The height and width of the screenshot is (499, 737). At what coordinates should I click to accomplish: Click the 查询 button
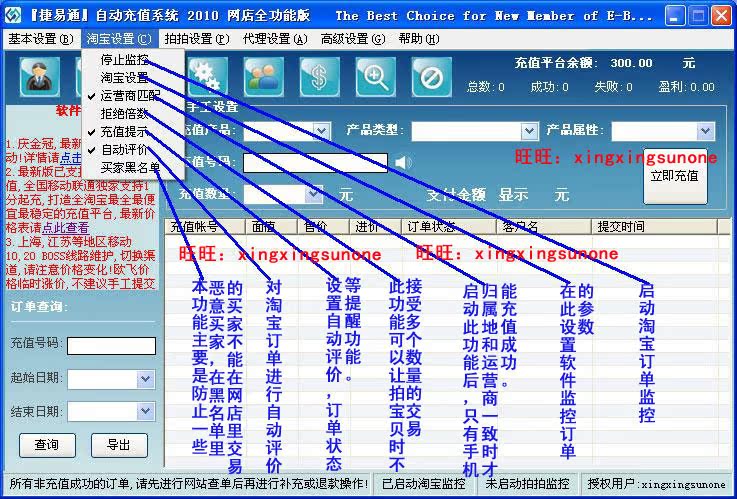(x=47, y=444)
